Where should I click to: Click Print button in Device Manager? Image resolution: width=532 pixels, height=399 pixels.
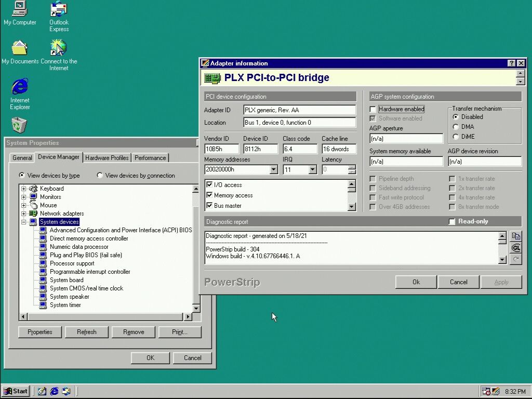pos(180,332)
